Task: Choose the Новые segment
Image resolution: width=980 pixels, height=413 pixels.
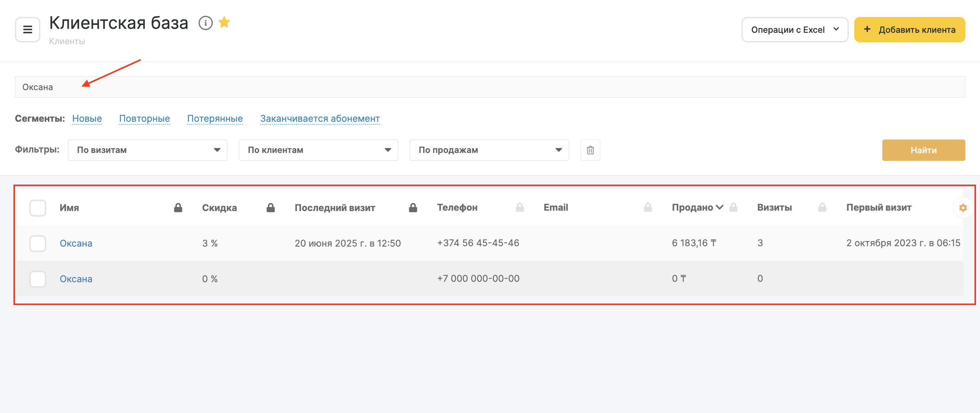Action: 87,119
